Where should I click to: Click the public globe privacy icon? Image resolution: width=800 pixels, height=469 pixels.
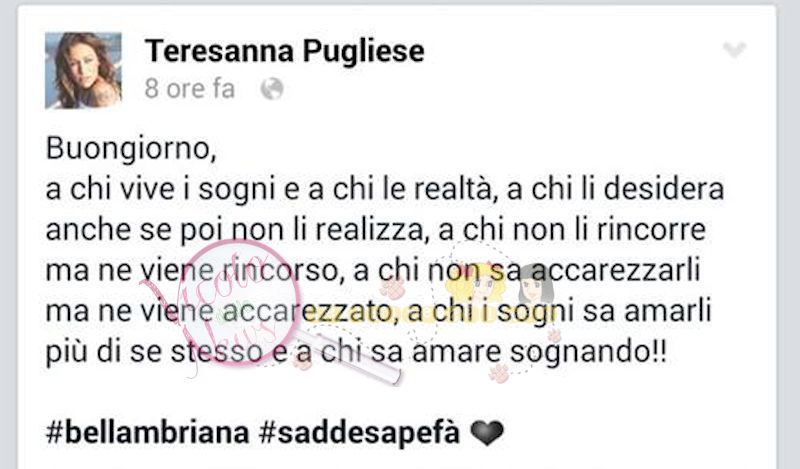[272, 89]
